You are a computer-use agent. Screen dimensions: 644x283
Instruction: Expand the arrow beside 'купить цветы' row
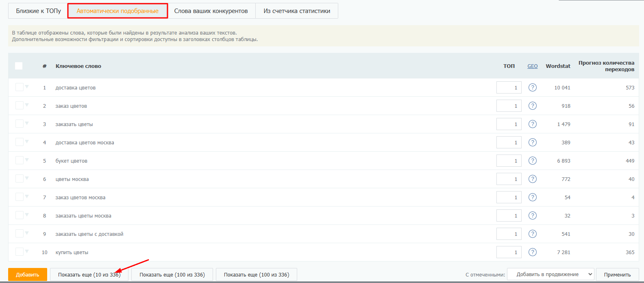click(27, 251)
